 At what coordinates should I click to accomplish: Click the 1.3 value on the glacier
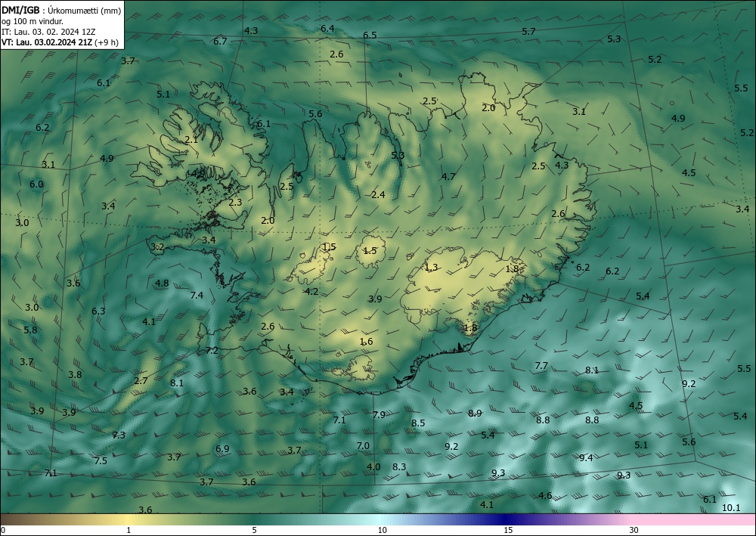(431, 267)
